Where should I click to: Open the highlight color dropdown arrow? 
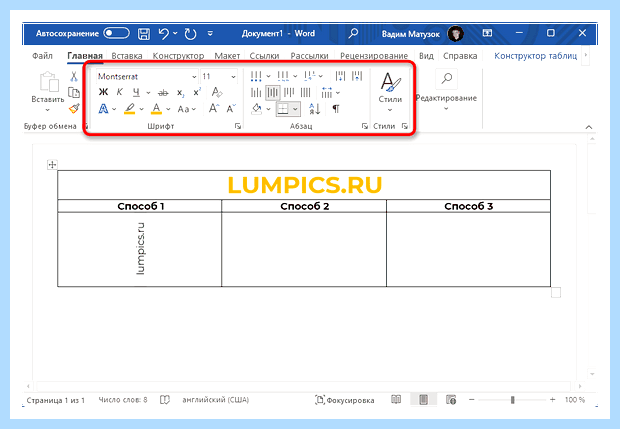tap(142, 109)
